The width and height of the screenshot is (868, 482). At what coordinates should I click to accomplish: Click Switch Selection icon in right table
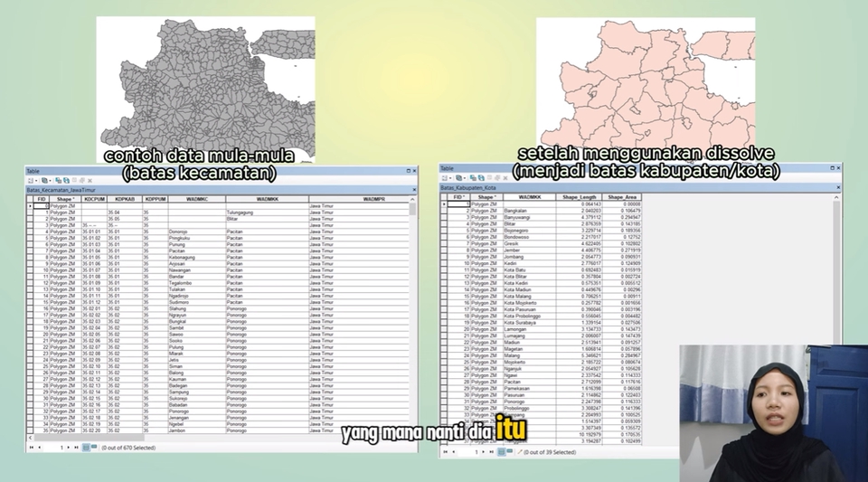tap(480, 178)
